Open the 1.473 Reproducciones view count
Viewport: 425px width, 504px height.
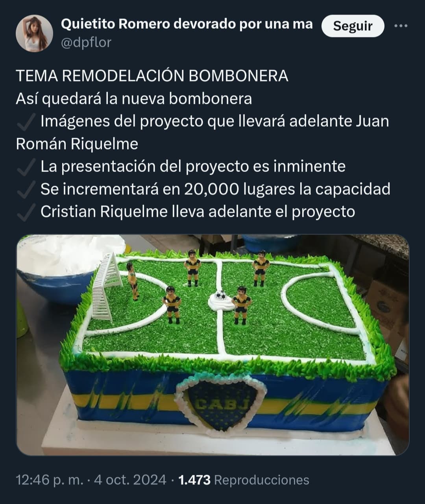[244, 480]
